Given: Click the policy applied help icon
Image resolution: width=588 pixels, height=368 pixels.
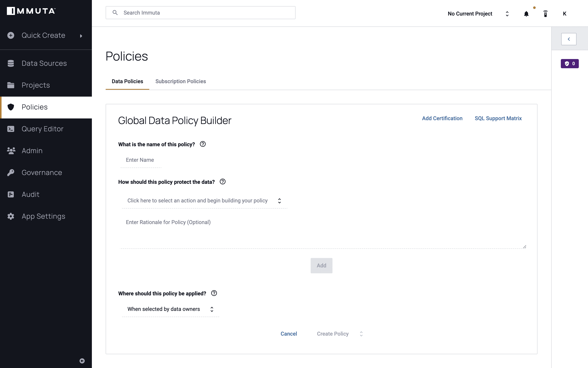Looking at the screenshot, I should (x=214, y=293).
